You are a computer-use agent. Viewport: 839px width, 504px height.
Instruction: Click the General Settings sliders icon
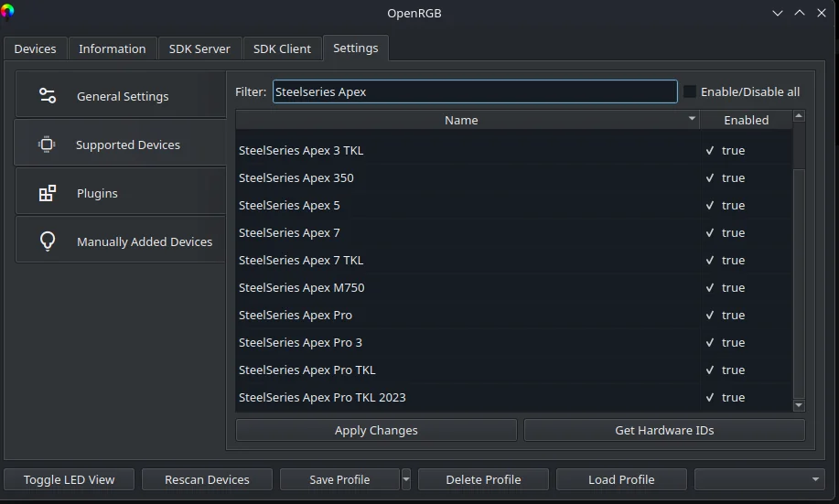click(48, 96)
